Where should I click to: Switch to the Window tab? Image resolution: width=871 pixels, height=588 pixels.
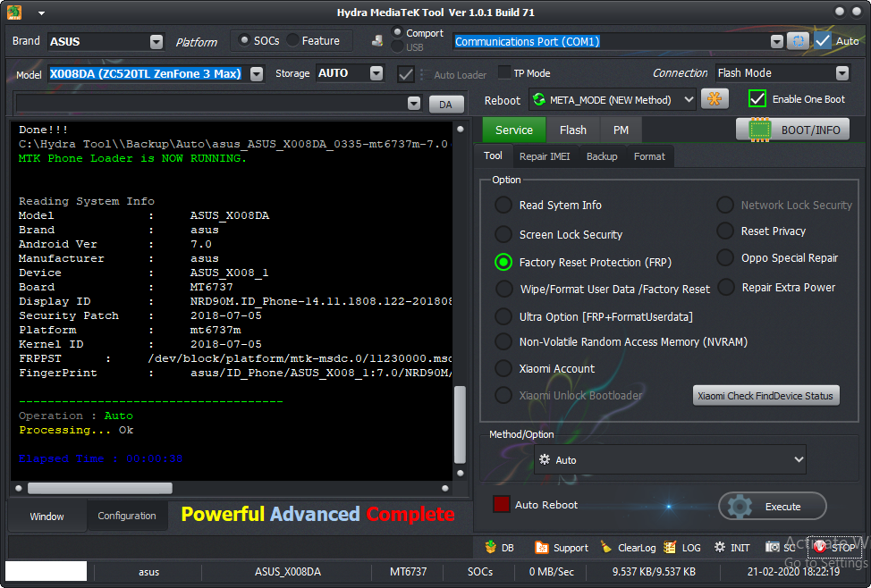coord(47,517)
